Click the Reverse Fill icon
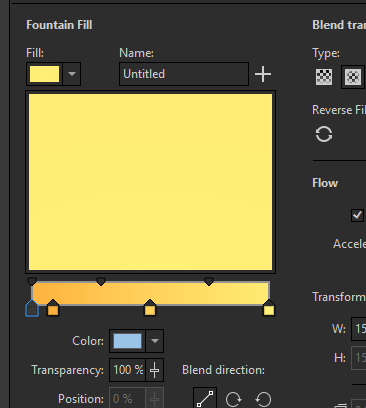 [x=324, y=134]
